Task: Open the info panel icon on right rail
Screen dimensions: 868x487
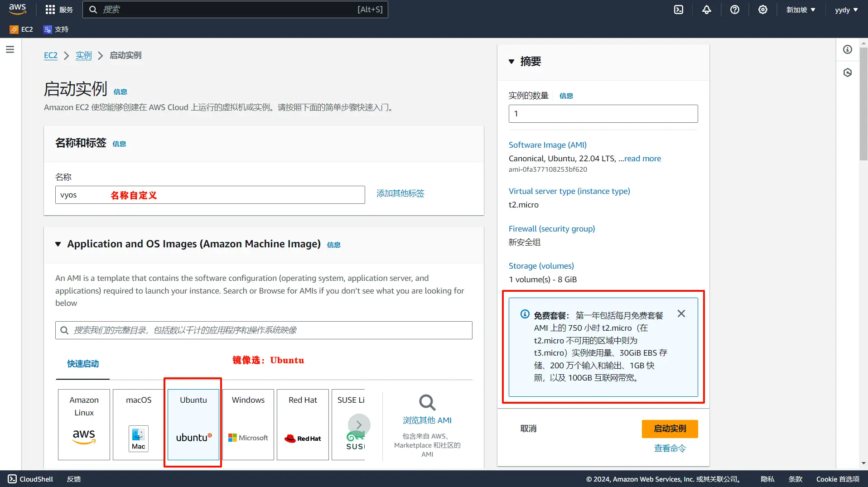Action: pos(848,49)
